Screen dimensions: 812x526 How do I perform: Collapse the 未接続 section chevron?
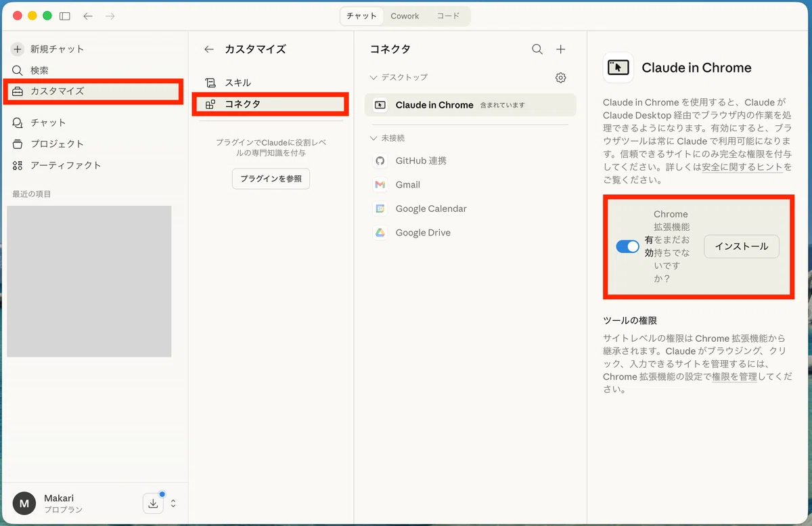tap(373, 138)
